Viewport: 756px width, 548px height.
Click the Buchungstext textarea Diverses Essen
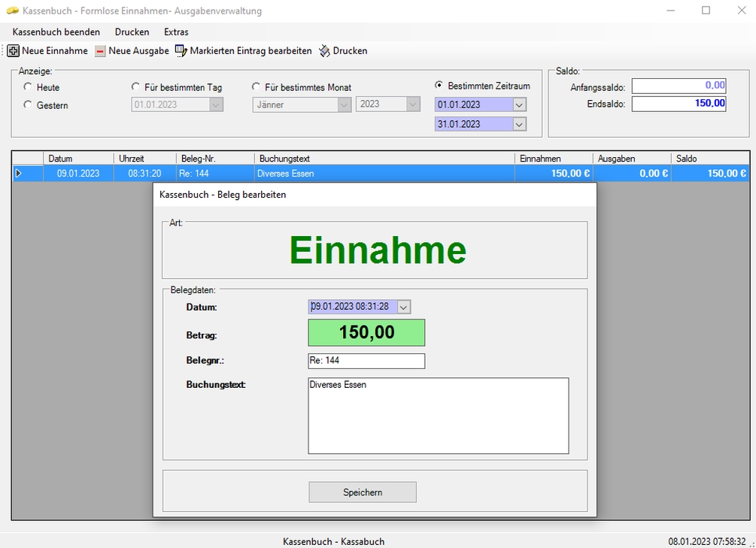click(439, 416)
